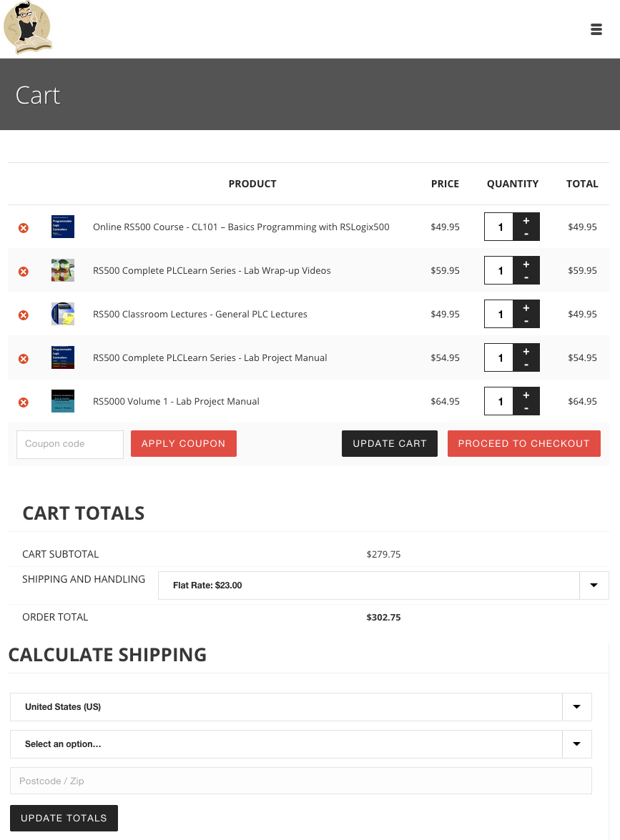Expand the Flat Rate shipping dropdown
The height and width of the screenshot is (840, 620).
[x=594, y=585]
